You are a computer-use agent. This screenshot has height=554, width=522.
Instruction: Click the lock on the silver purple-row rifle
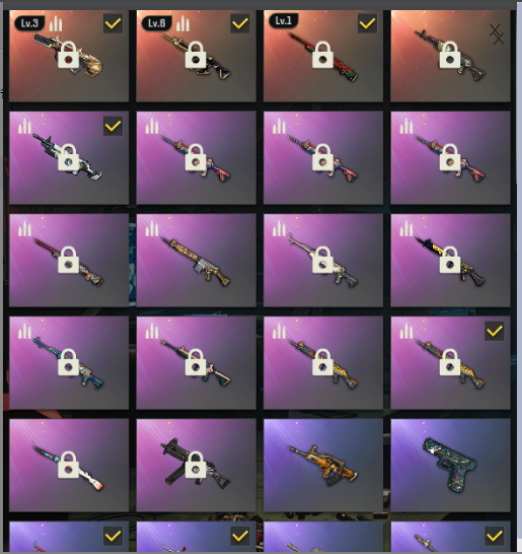pos(68,157)
